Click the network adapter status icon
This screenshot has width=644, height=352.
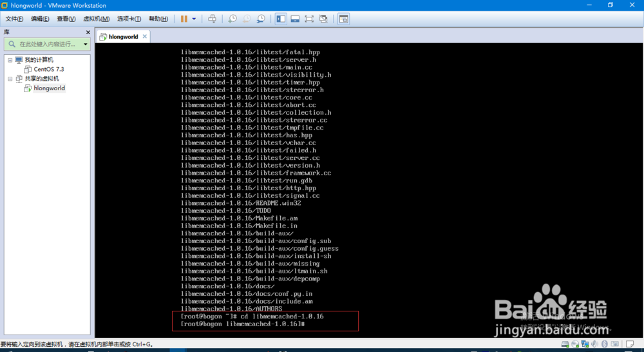tap(585, 344)
